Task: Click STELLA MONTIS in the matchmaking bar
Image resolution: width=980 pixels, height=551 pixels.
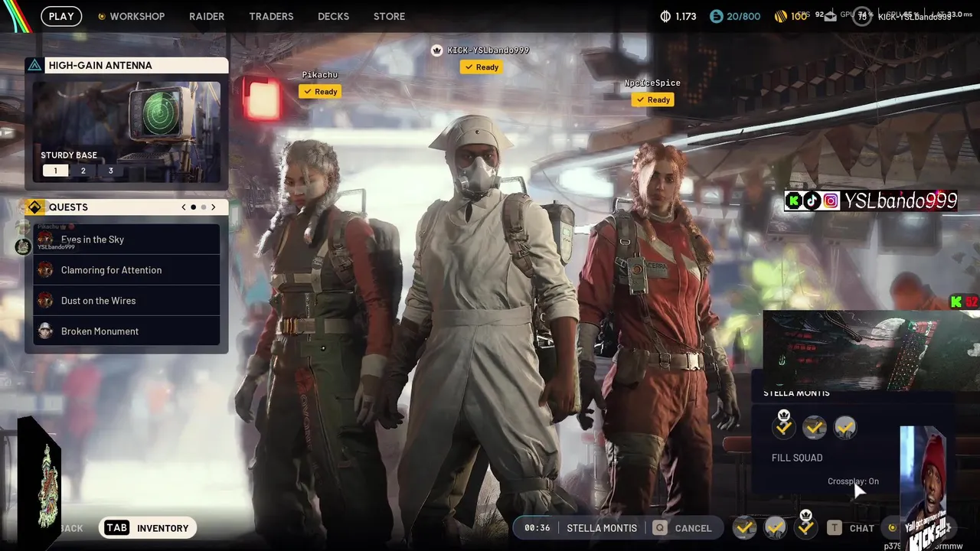Action: (602, 528)
